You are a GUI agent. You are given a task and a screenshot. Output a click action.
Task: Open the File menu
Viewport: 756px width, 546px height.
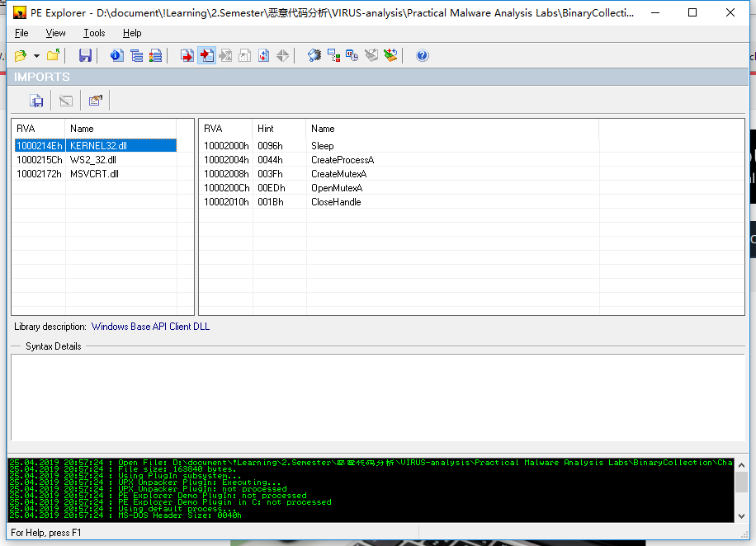(x=21, y=33)
